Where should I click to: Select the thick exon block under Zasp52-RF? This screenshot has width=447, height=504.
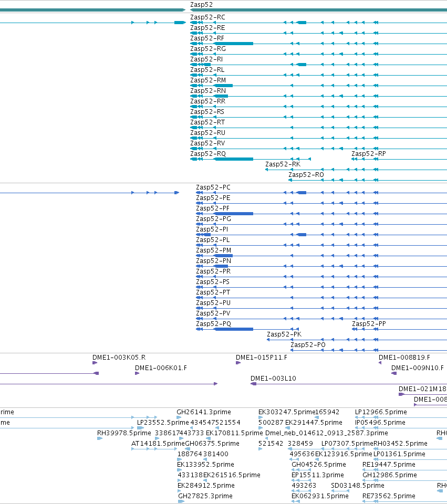(x=234, y=44)
